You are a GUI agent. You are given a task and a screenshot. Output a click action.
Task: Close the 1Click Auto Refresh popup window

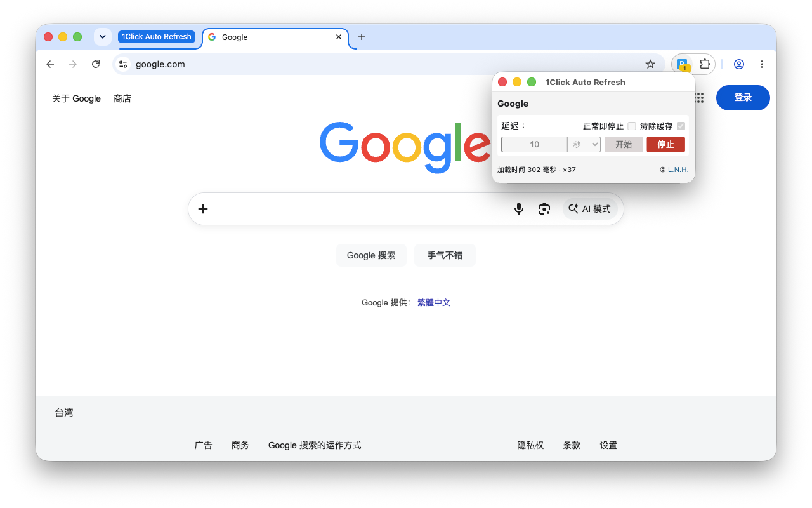coord(502,82)
